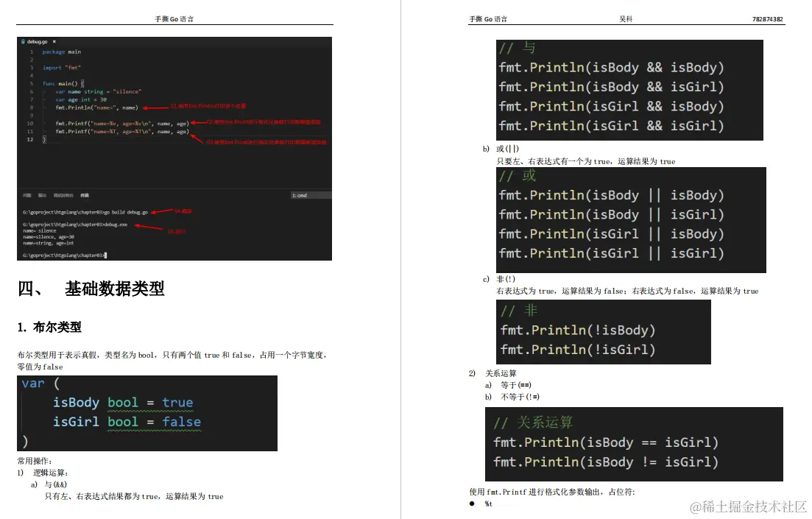Click the Go file icon beside debug.go
812x519 pixels.
click(23, 41)
